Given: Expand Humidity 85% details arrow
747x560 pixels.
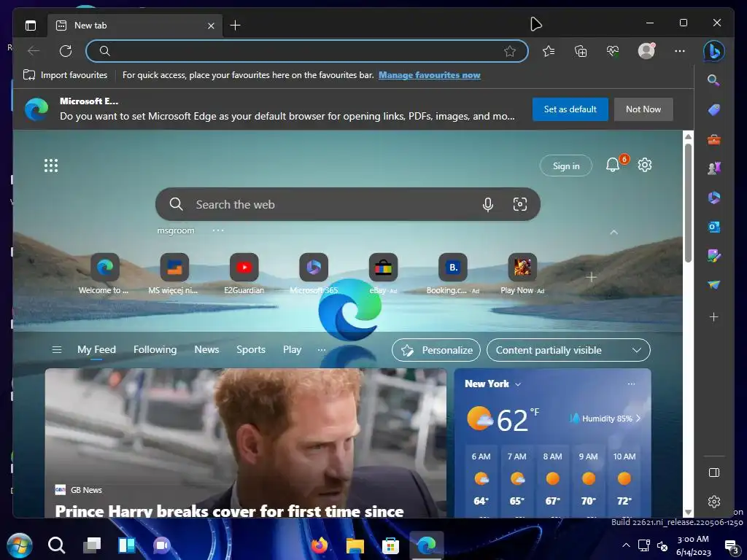Looking at the screenshot, I should coord(638,419).
